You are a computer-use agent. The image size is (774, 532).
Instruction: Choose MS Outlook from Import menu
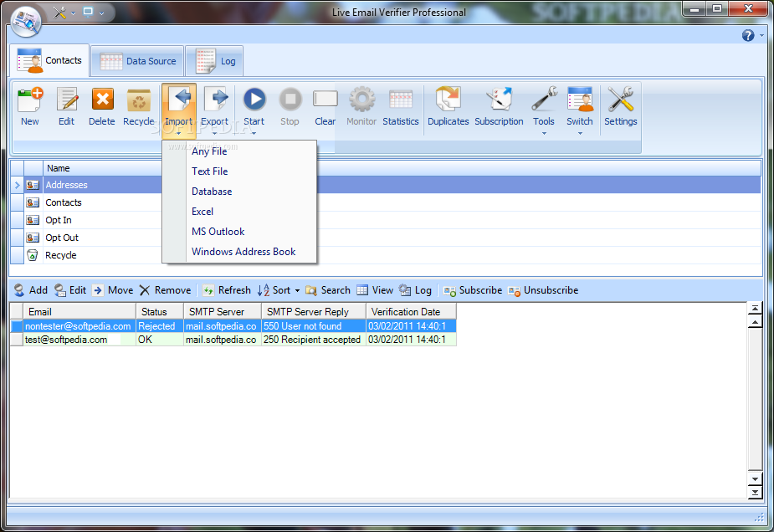click(x=239, y=232)
